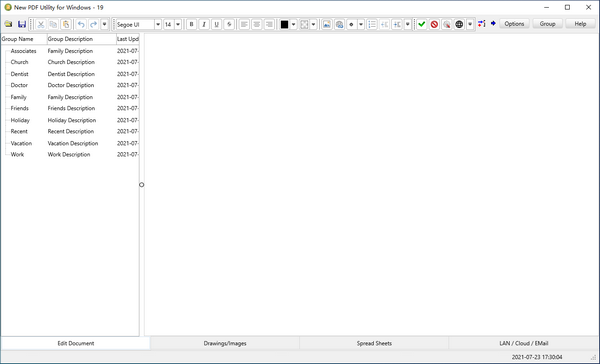Click the panel splitter circle handle
Screen dimensions: 600x364
pos(142,185)
